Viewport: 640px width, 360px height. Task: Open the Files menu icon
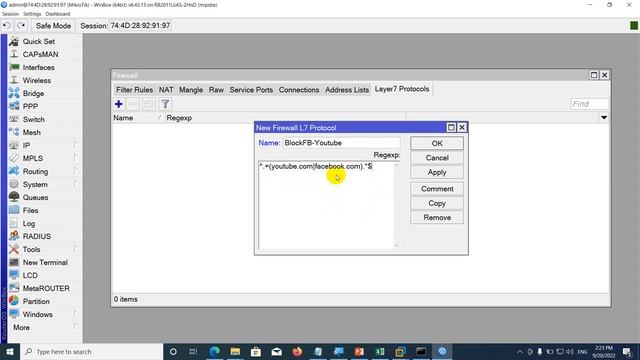[14, 210]
